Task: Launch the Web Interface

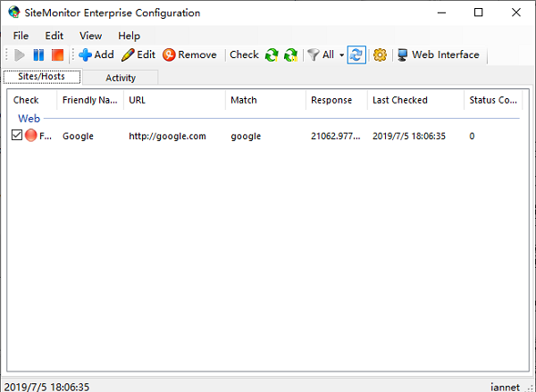Action: (439, 54)
